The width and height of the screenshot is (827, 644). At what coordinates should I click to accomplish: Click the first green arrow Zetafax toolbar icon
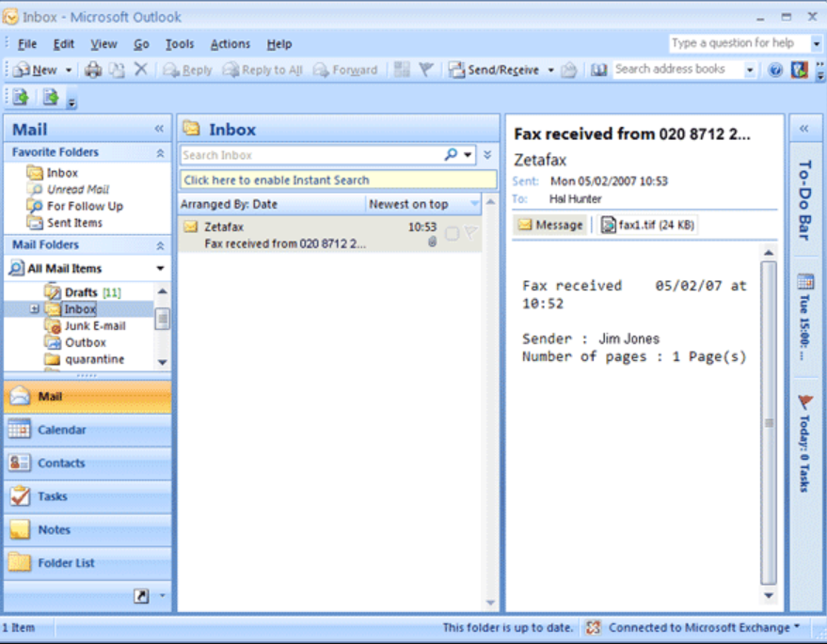[21, 97]
